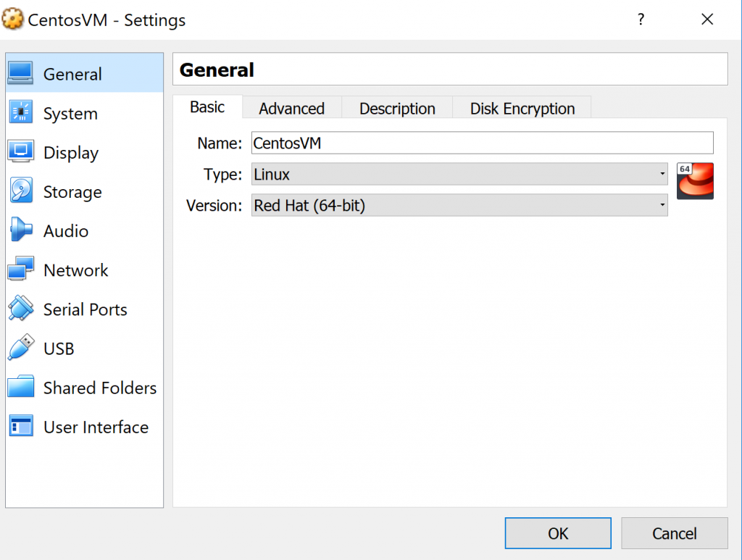Click the Storage disk icon

point(20,191)
